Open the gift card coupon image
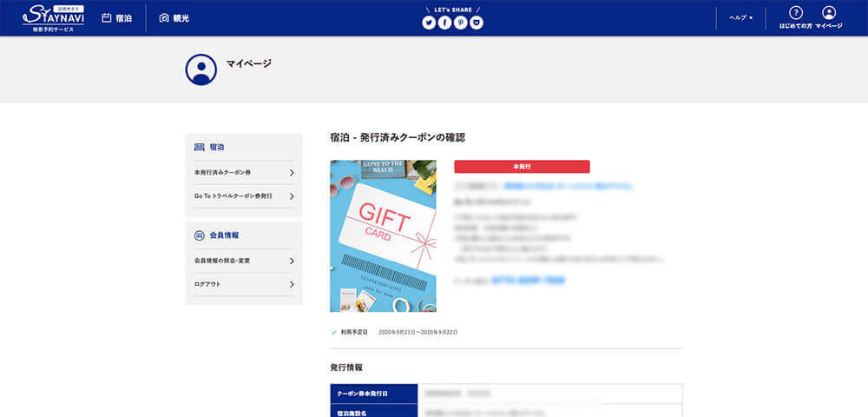 point(383,236)
